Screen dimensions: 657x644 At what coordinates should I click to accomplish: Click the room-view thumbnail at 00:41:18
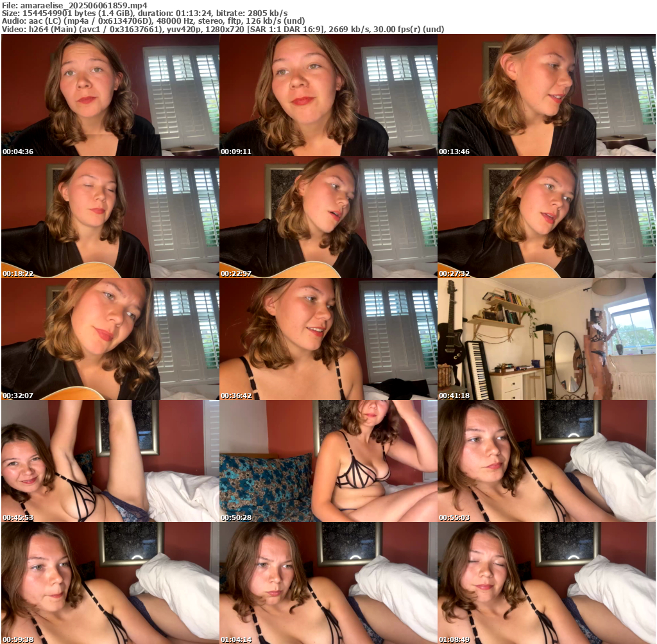(x=547, y=339)
